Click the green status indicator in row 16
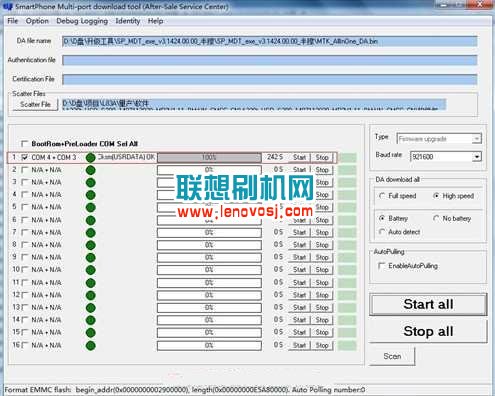 coord(90,345)
